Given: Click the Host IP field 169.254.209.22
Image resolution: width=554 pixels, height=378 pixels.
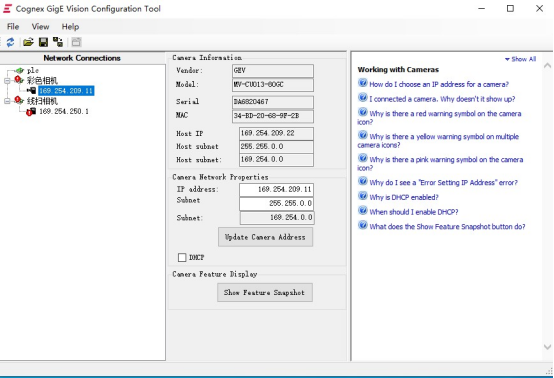Looking at the screenshot, I should tap(276, 134).
